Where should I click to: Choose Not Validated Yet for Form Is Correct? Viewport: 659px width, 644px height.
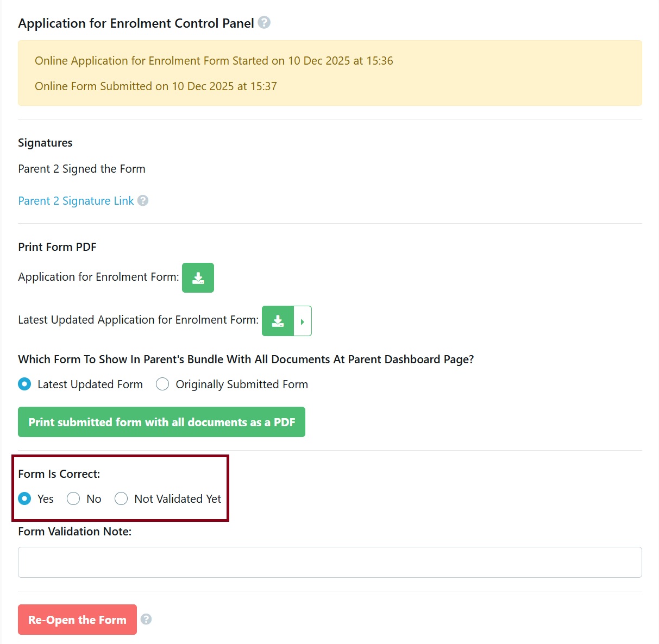(x=121, y=498)
